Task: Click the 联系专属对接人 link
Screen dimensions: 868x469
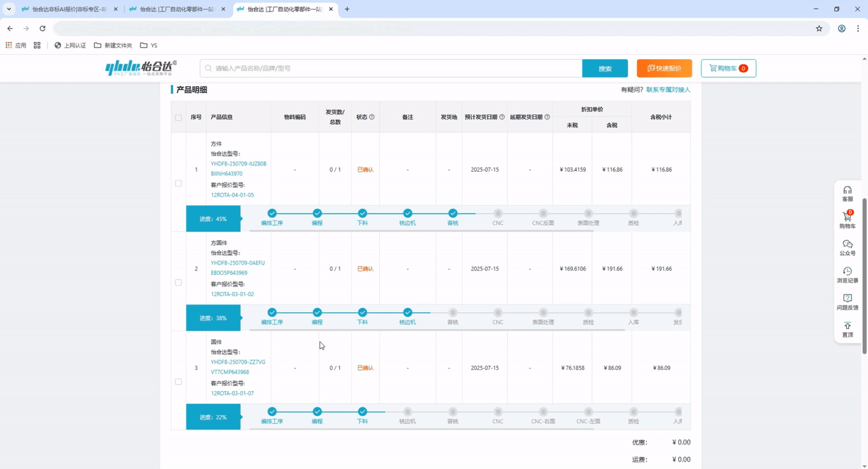Action: [668, 90]
